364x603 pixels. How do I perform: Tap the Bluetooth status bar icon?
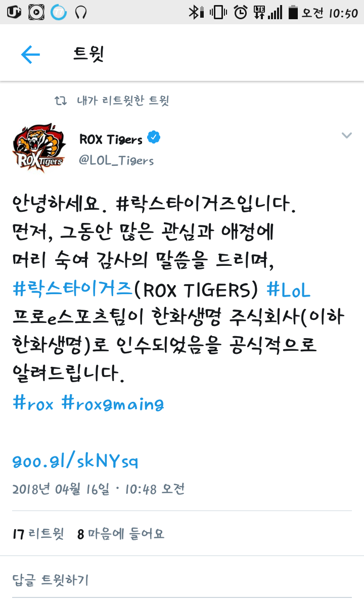point(196,12)
